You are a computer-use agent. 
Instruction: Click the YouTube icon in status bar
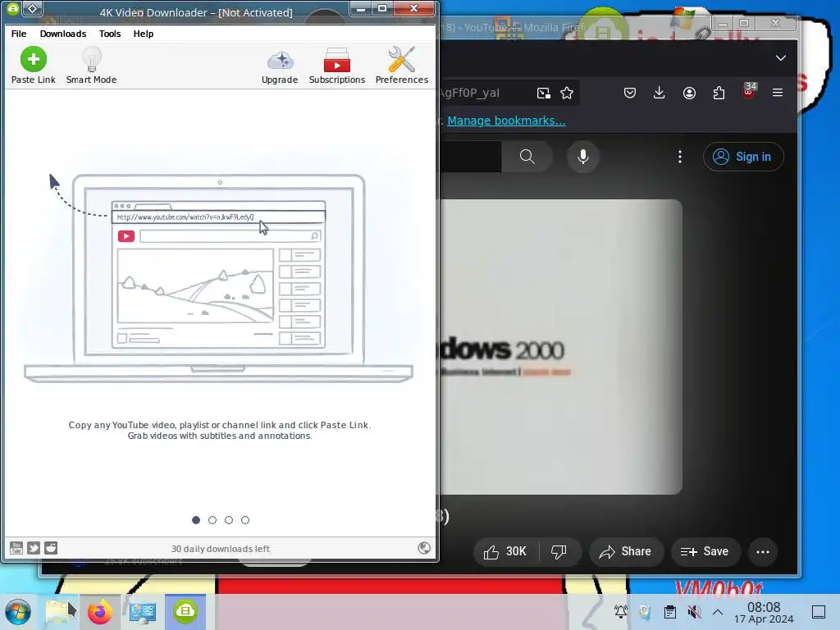point(16,547)
